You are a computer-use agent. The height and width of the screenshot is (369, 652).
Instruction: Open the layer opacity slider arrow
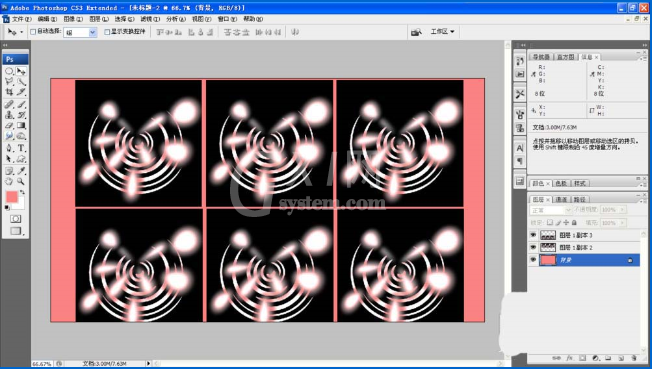pyautogui.click(x=622, y=210)
